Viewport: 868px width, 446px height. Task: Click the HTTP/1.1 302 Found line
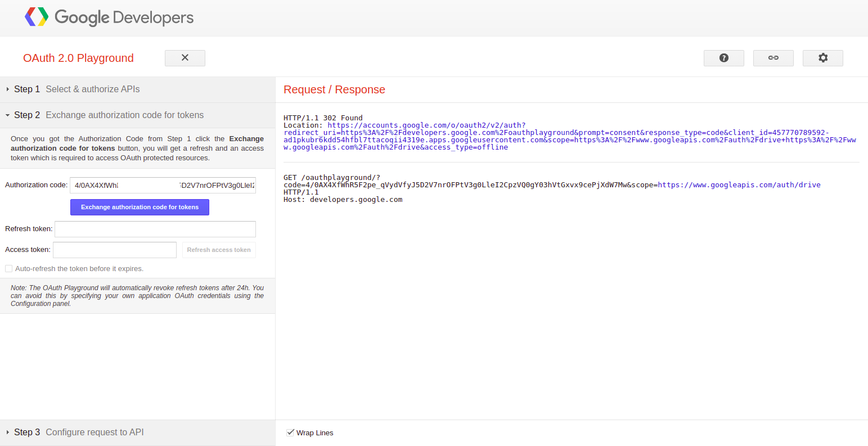(323, 118)
